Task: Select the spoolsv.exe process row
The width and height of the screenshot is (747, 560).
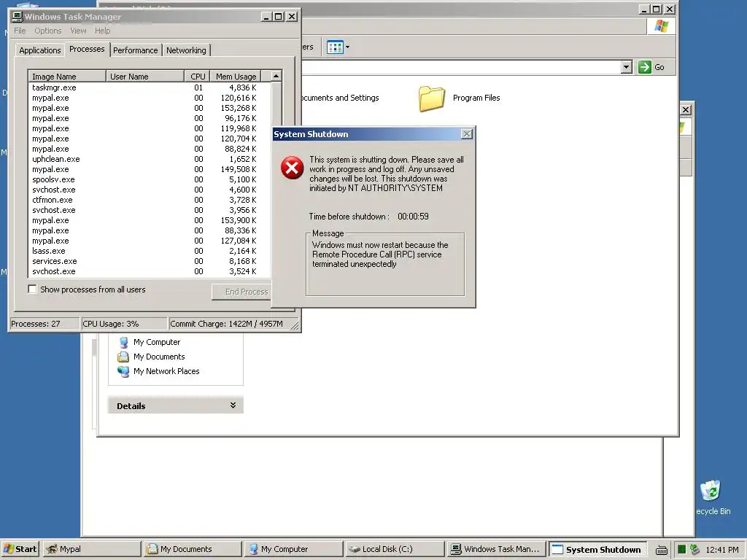Action: [x=149, y=179]
